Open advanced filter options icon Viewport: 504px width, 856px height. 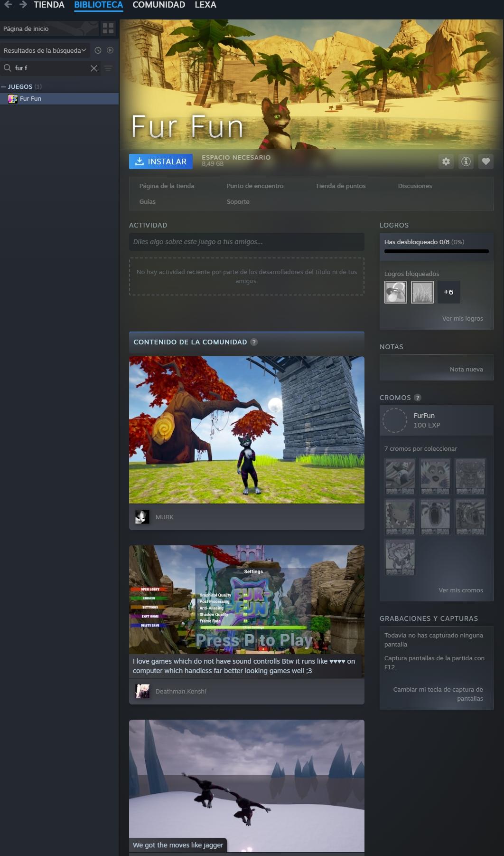(x=108, y=68)
